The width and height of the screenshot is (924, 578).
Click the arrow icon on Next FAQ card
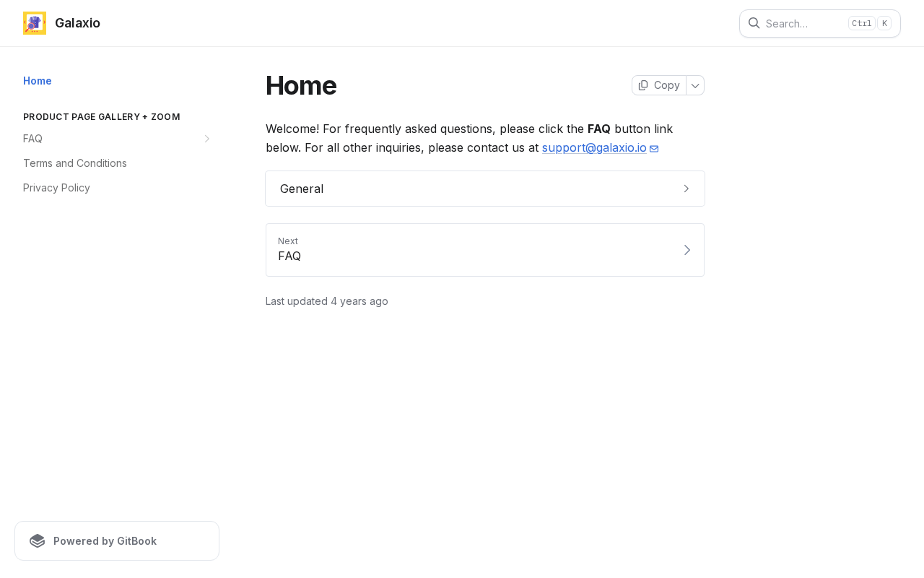[687, 250]
